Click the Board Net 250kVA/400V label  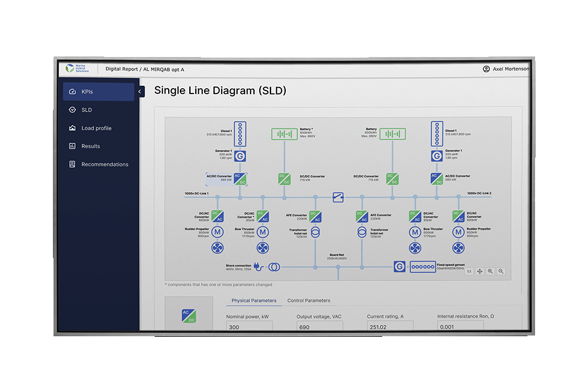coord(337,257)
